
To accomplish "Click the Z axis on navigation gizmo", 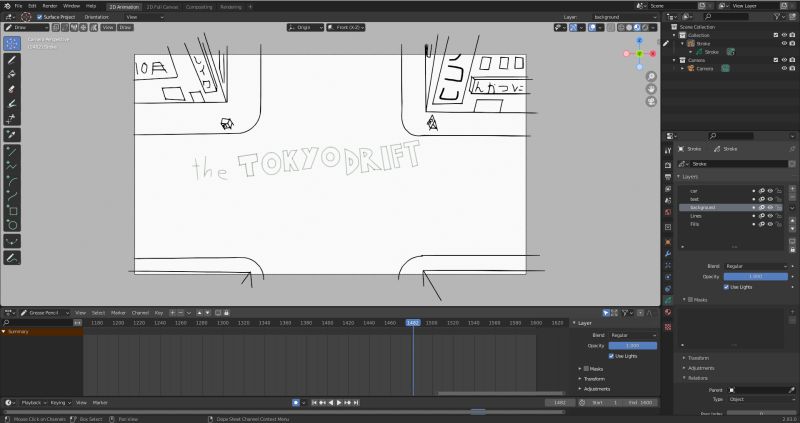I will pos(639,40).
